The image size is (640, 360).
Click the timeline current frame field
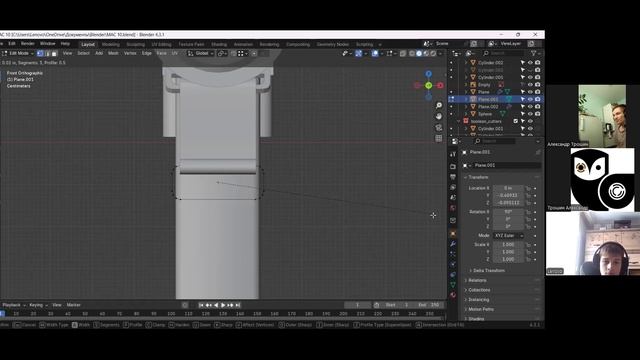point(357,305)
